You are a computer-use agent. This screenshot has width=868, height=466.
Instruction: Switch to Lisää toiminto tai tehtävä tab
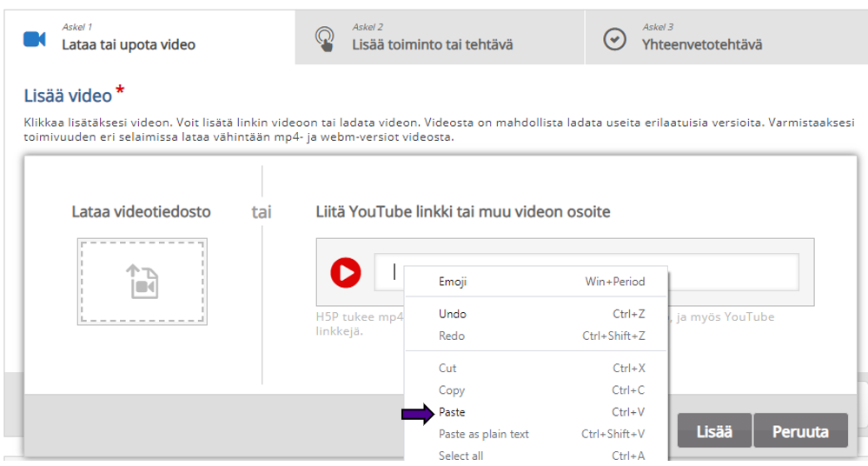pyautogui.click(x=432, y=44)
